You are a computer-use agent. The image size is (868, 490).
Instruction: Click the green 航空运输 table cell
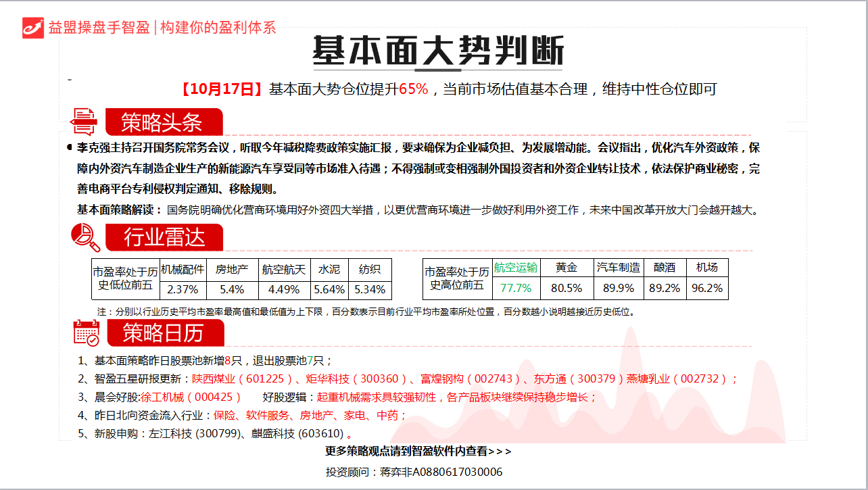(x=516, y=268)
